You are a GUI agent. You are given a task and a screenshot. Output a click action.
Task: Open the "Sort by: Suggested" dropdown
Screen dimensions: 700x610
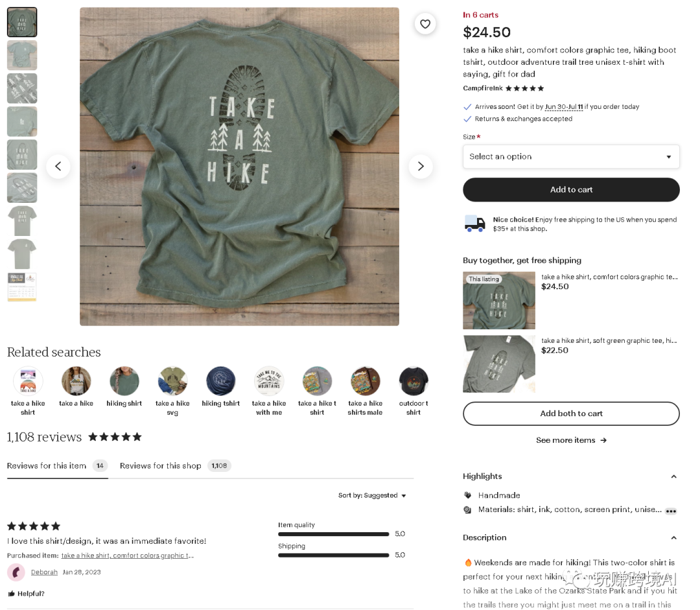click(x=372, y=495)
